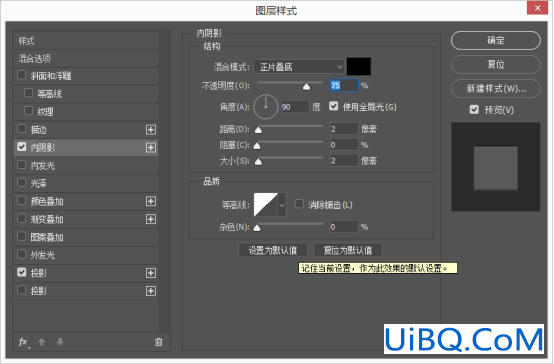Click the 阻塞 slider handle
Image resolution: width=554 pixels, height=364 pixels.
(257, 146)
